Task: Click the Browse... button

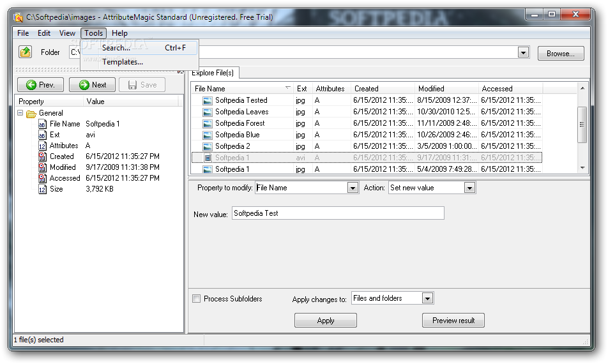Action: point(561,54)
